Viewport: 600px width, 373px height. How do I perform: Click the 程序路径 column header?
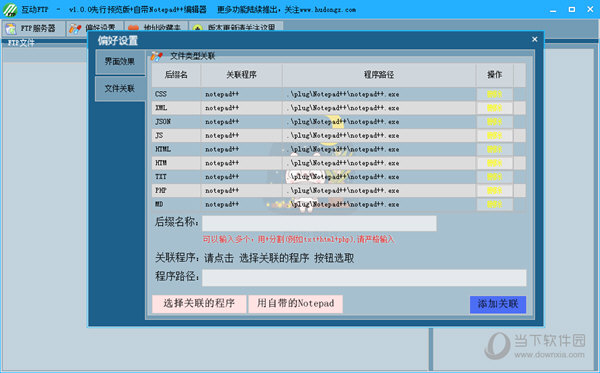[x=379, y=75]
